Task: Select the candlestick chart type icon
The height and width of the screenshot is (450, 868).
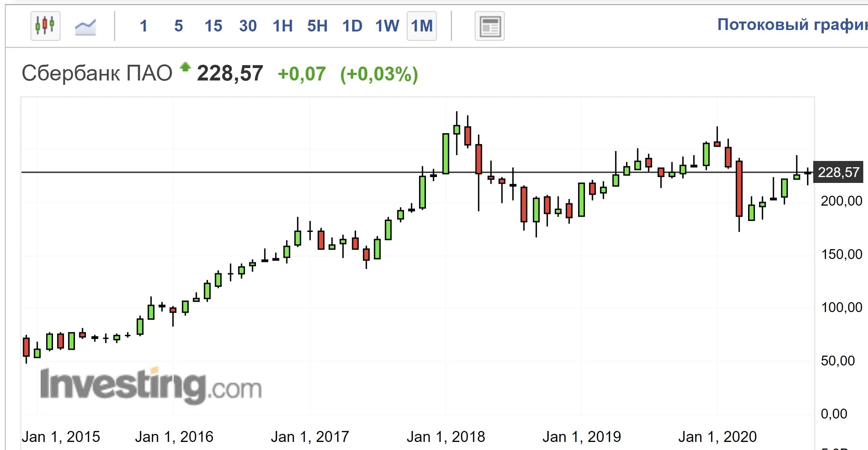Action: [x=45, y=26]
